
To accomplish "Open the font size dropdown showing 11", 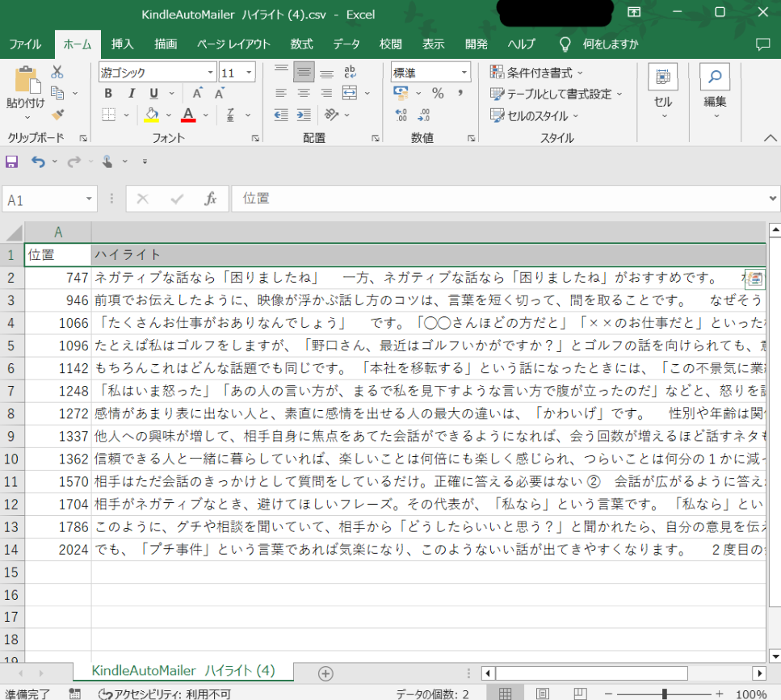I will point(249,73).
